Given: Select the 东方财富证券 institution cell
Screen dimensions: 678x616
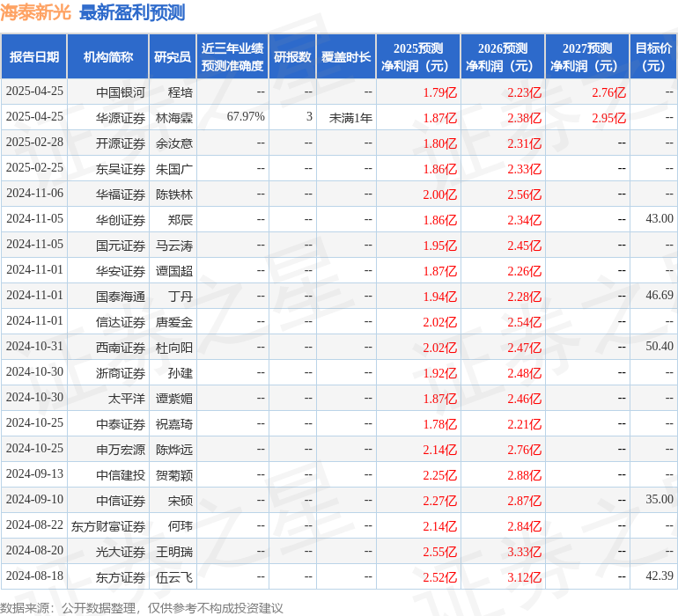Looking at the screenshot, I should [x=108, y=525].
